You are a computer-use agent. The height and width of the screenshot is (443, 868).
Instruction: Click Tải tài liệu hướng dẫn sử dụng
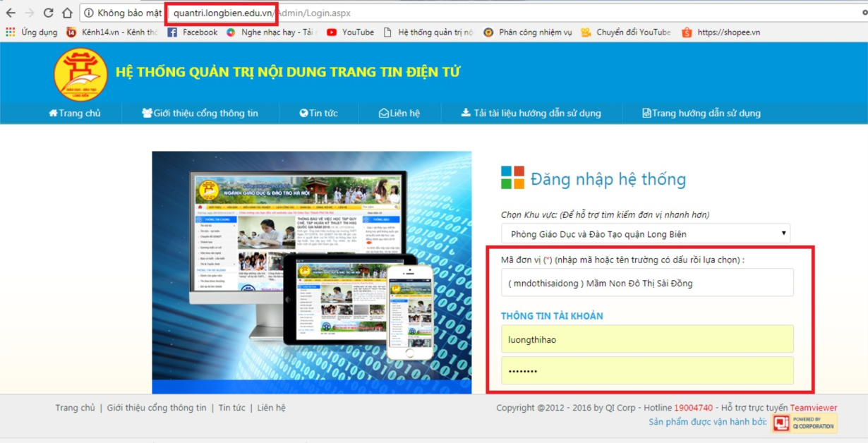tap(531, 114)
